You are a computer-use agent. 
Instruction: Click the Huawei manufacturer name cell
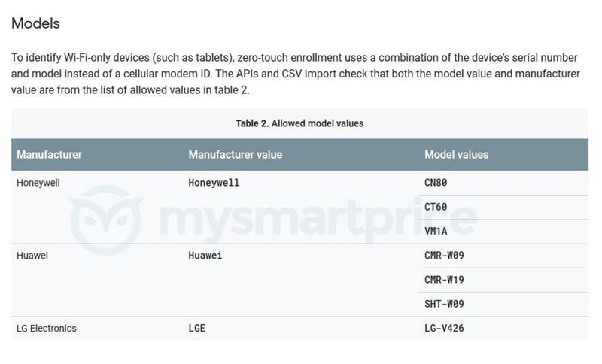[33, 256]
